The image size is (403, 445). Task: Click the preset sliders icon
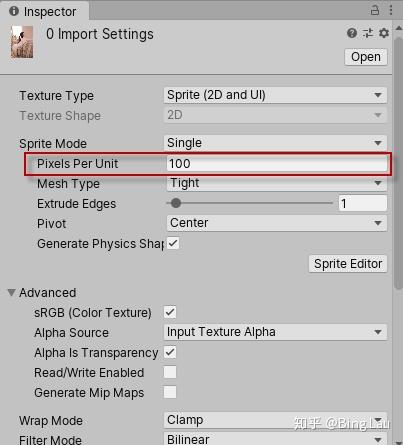coord(368,33)
